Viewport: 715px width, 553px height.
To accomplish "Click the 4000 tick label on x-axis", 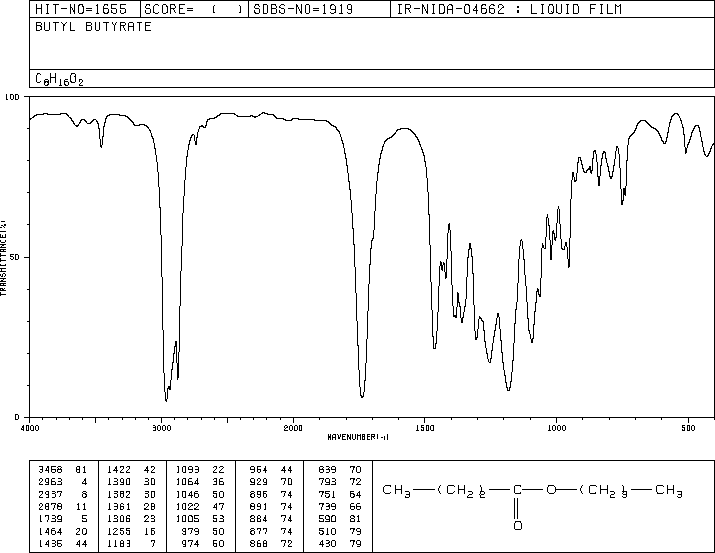I will (30, 428).
